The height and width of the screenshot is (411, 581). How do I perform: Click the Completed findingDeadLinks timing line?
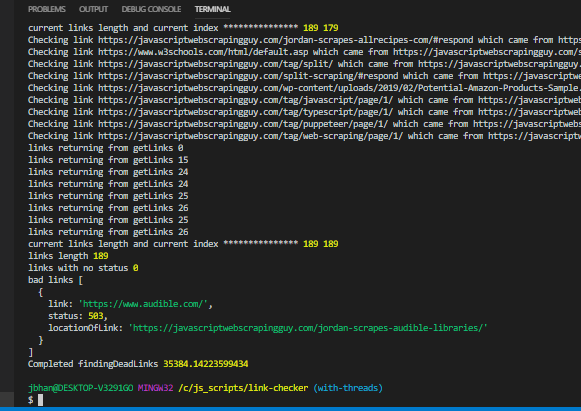[138, 364]
